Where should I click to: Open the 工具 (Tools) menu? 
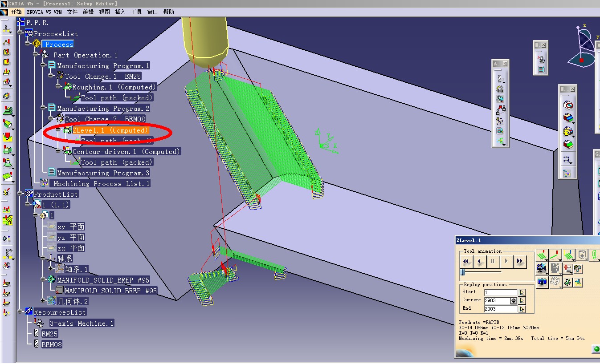pos(136,12)
